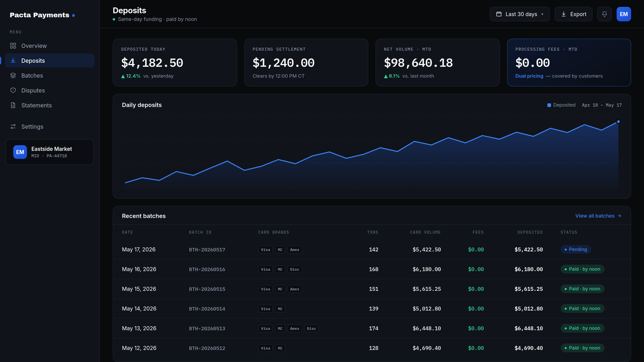Click the Disc tag in May 16 row
Viewport: 644px width, 362px height.
click(295, 269)
